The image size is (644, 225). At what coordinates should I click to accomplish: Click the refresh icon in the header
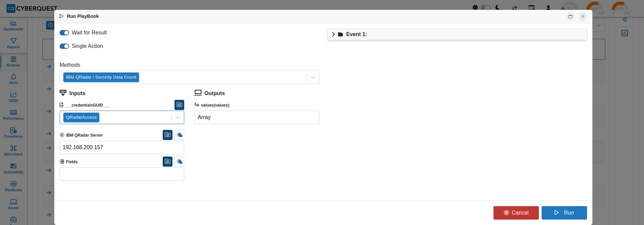coord(515,8)
